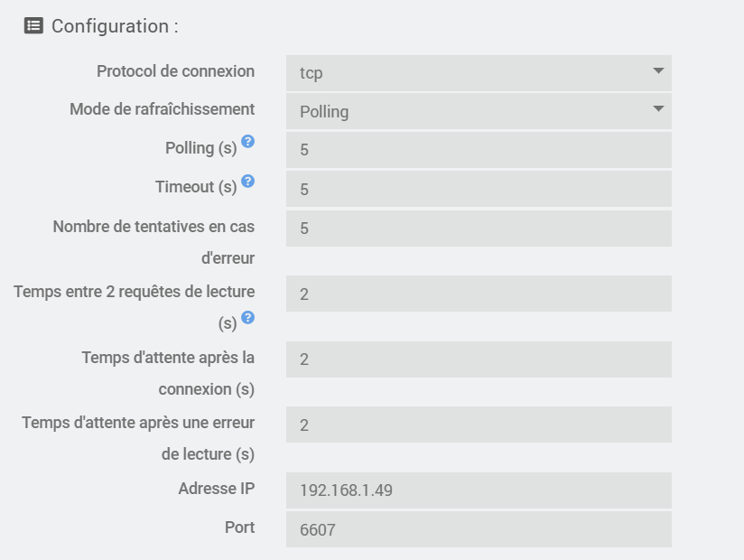Focus the Timeout (s) input field
The image size is (744, 560).
tap(479, 190)
